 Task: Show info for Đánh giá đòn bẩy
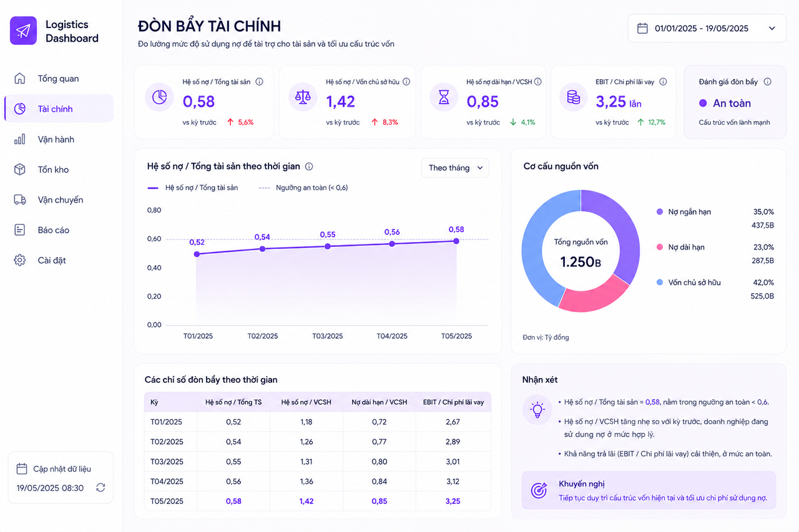[x=768, y=82]
